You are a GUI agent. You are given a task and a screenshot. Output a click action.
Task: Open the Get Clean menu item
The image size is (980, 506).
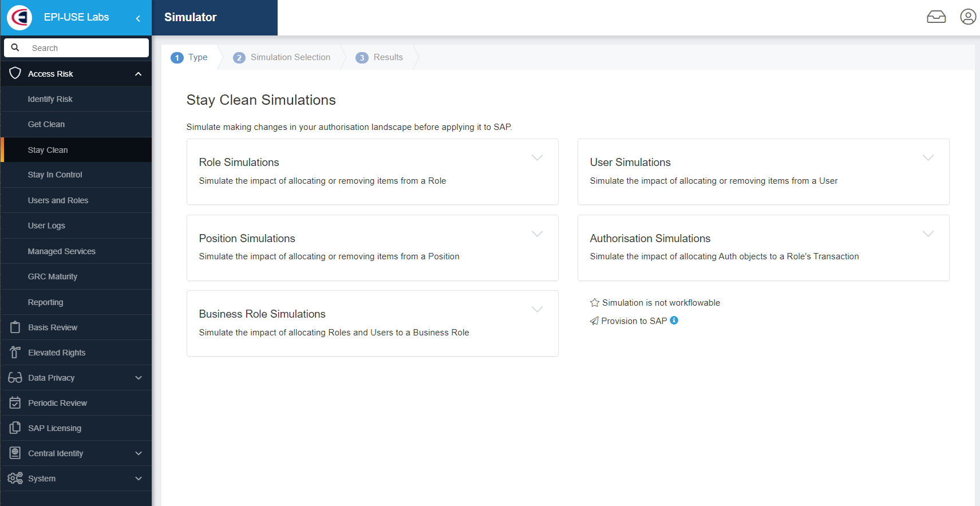coord(46,124)
